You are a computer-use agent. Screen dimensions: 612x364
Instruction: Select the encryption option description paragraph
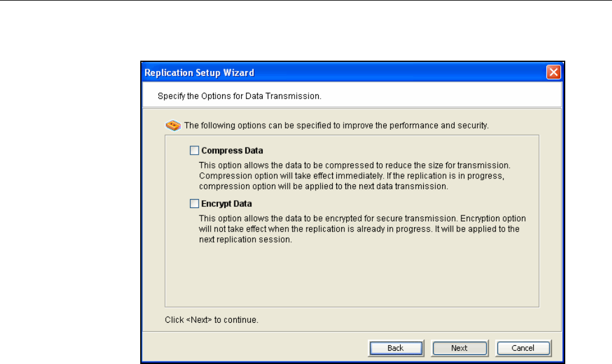pos(363,229)
